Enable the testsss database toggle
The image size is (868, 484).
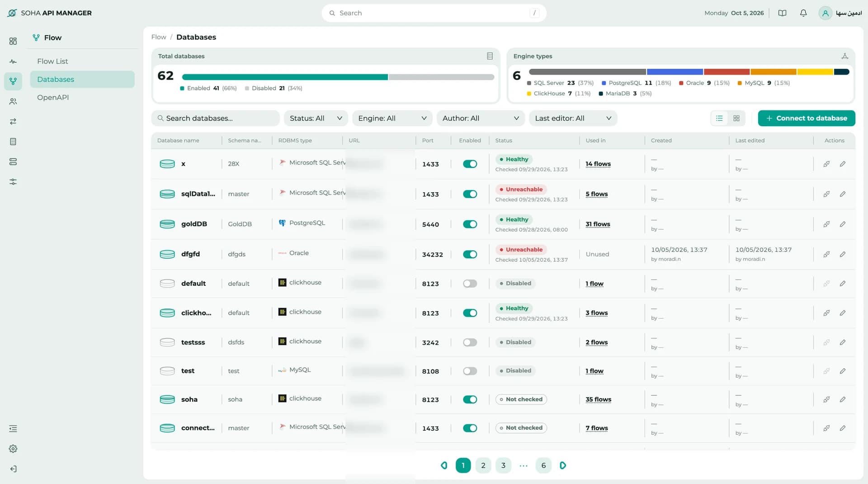point(470,342)
